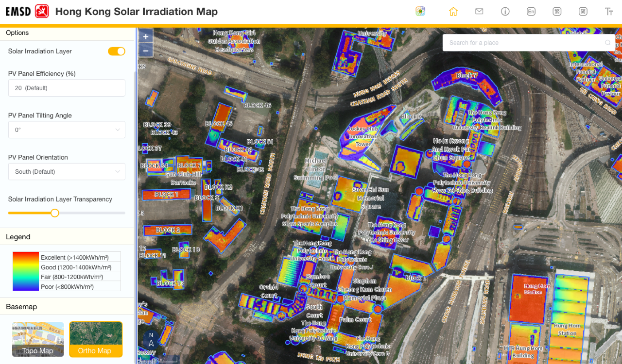Switch to the Legend section
622x364 pixels.
pyautogui.click(x=18, y=237)
